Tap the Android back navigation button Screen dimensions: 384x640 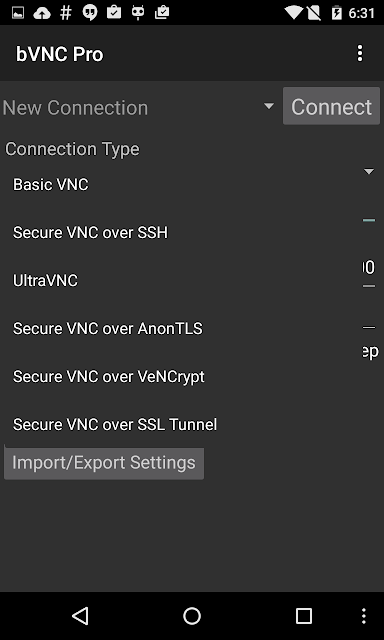(x=80, y=616)
